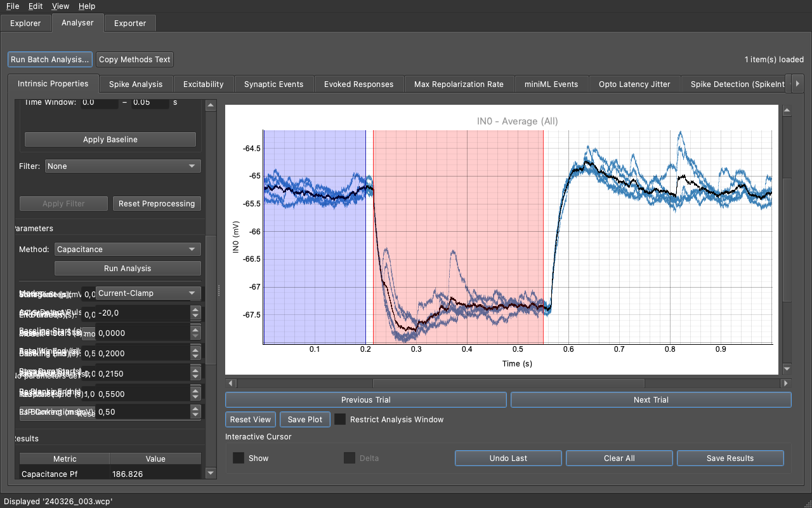
Task: Toggle the interactive cursor Show checkbox
Action: (x=239, y=458)
